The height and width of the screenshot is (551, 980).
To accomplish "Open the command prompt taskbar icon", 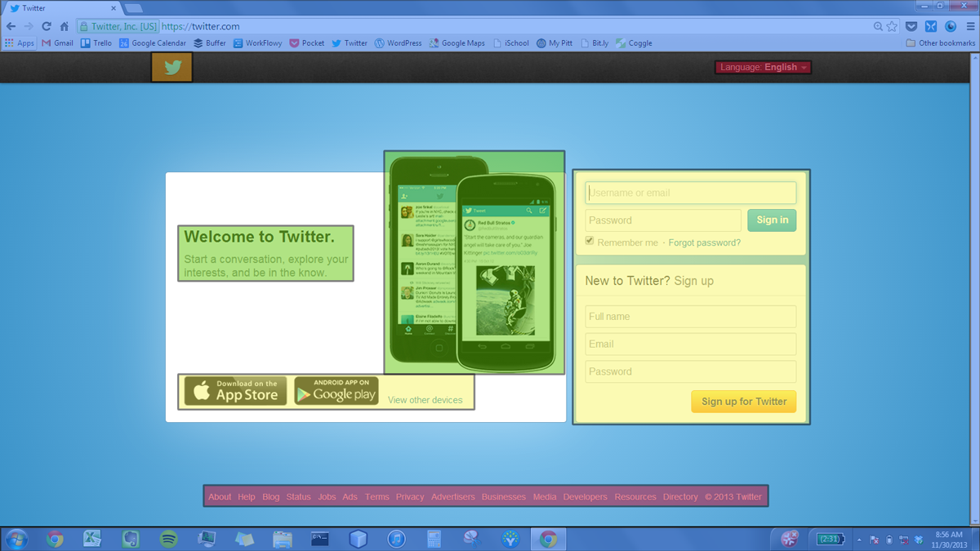I will coord(320,539).
